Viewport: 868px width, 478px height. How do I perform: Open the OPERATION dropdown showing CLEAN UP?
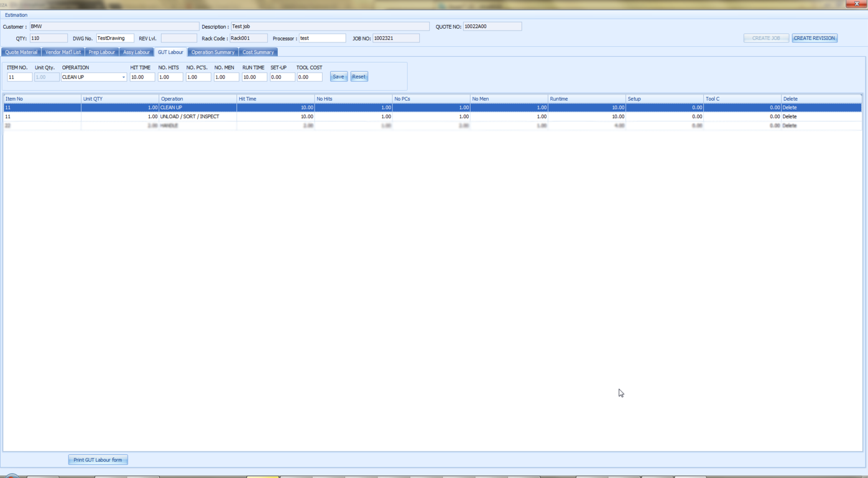[x=123, y=77]
